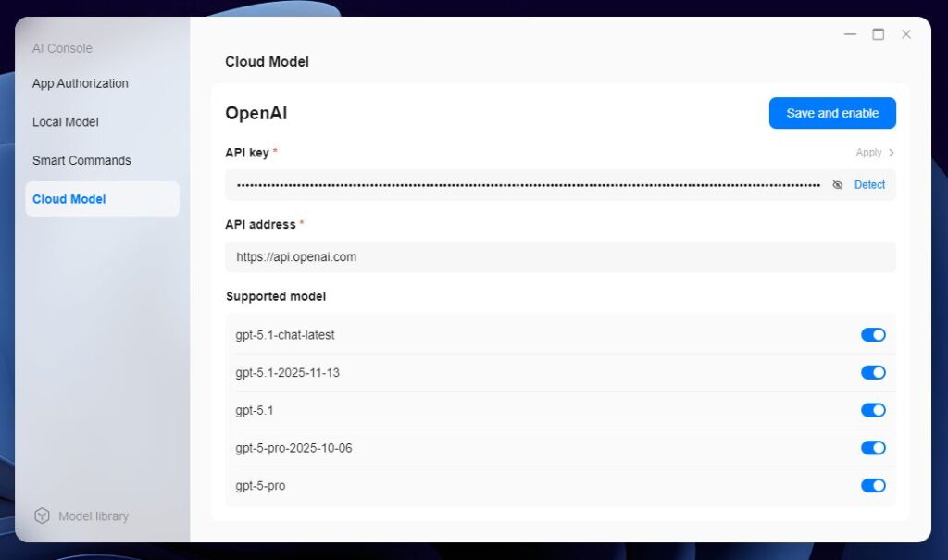Click into the API key field
Screen dimensions: 948x560
[x=528, y=185]
